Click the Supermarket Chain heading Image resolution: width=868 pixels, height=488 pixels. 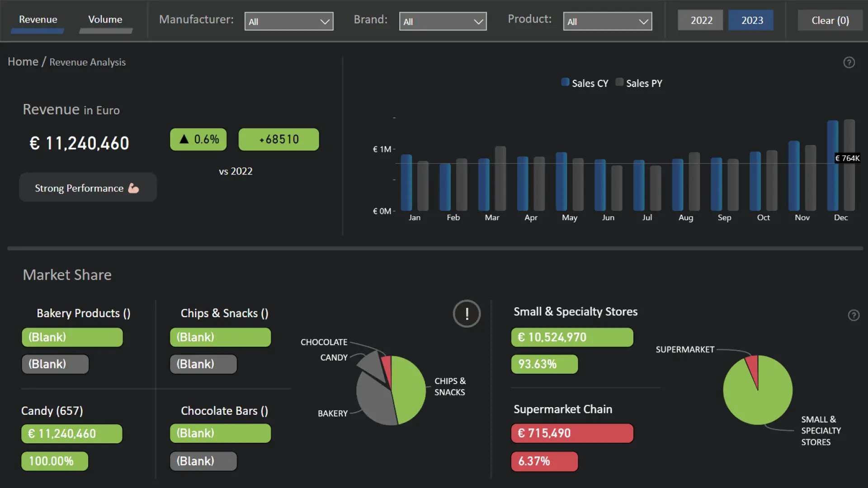coord(563,409)
